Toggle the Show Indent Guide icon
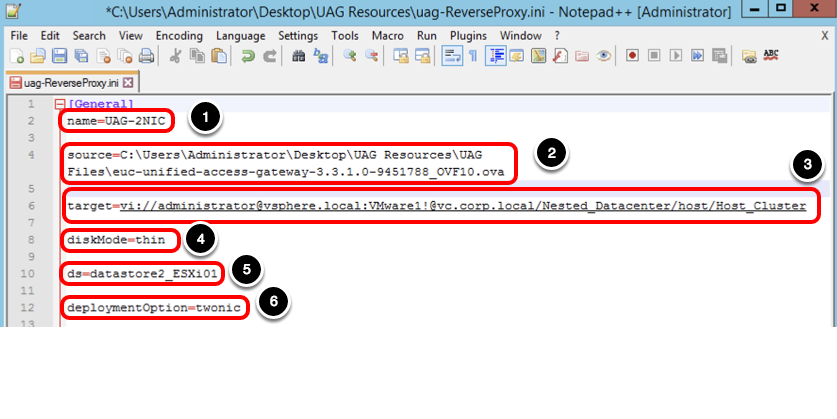The height and width of the screenshot is (419, 837). 495,56
